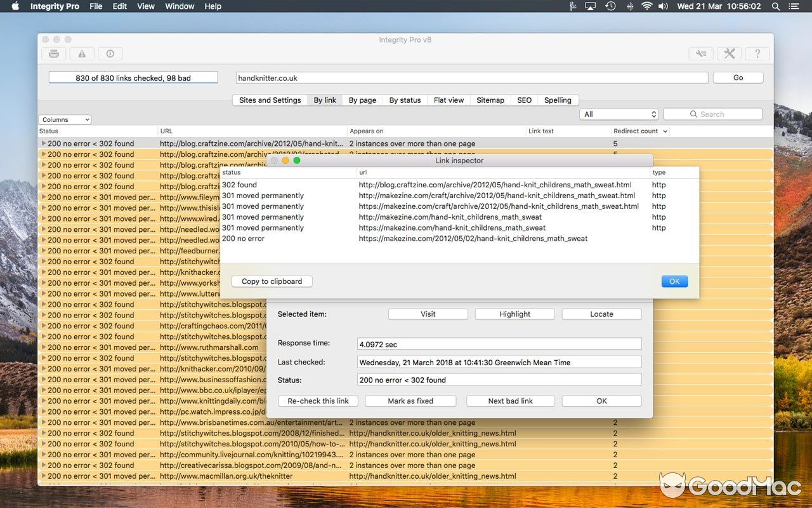812x508 pixels.
Task: Open the Redirect count column dropdown
Action: pyautogui.click(x=637, y=131)
